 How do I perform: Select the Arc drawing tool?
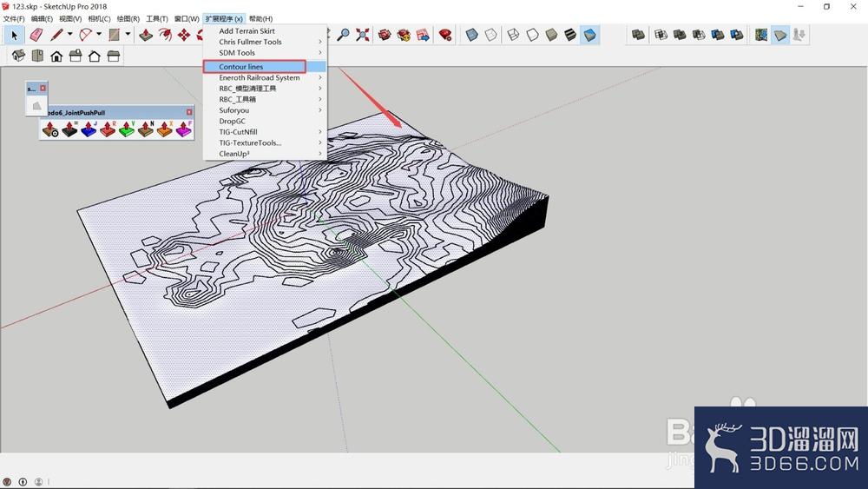[85, 35]
